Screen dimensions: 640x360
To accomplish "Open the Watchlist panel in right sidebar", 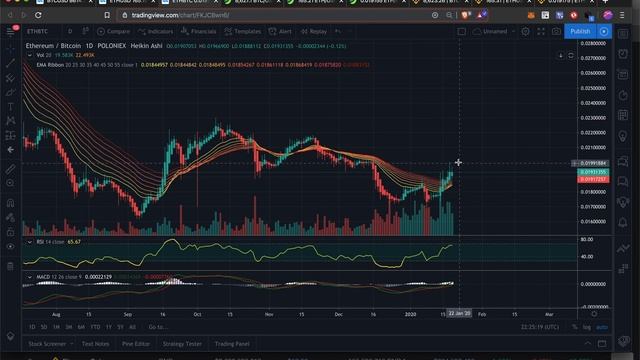I will [623, 34].
